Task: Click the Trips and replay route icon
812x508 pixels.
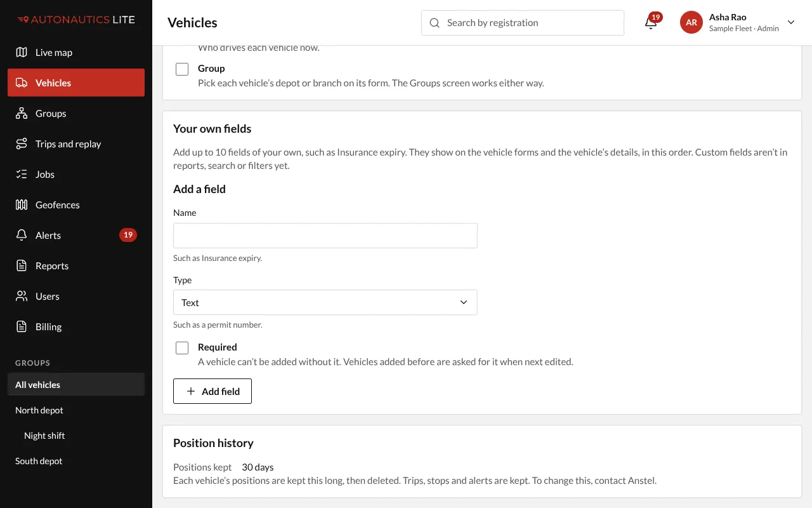Action: (22, 144)
